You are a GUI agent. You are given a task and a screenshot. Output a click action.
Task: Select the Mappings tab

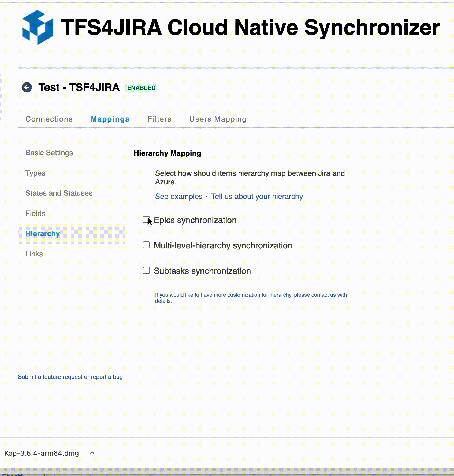[110, 119]
